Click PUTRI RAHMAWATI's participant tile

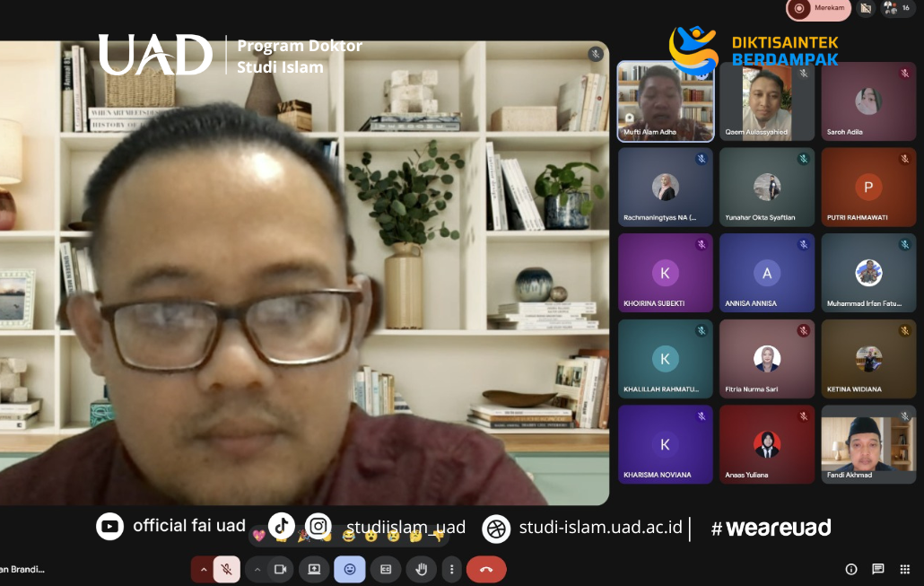(868, 187)
